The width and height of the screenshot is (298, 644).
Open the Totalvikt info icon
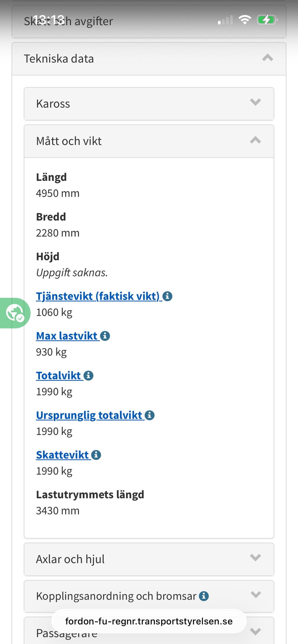pos(89,375)
